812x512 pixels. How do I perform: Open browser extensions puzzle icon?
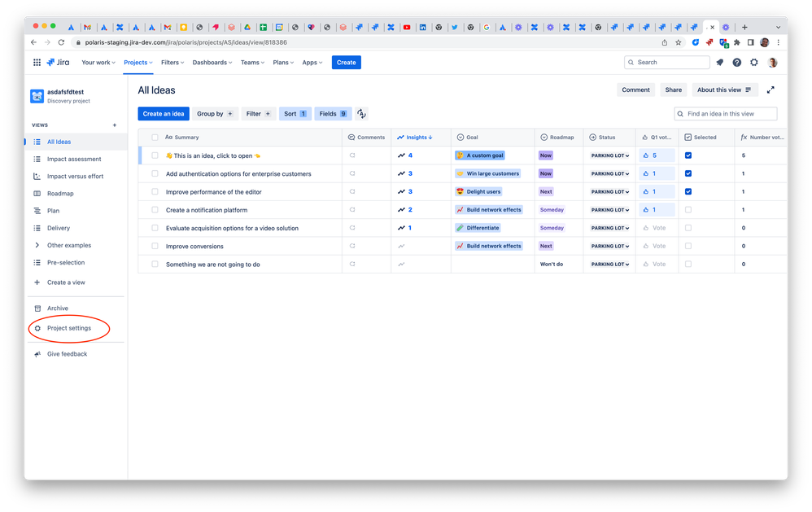click(x=737, y=42)
